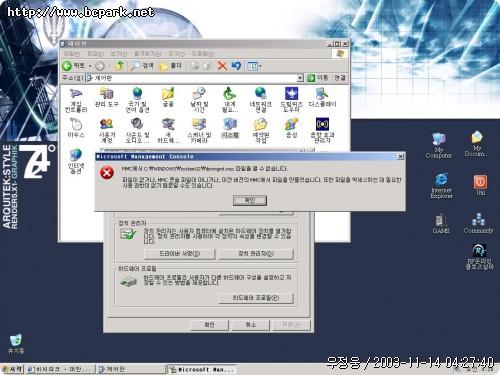Select the 휴지통 recycle bin icon
Viewport: 500px width, 375px height.
tap(16, 343)
